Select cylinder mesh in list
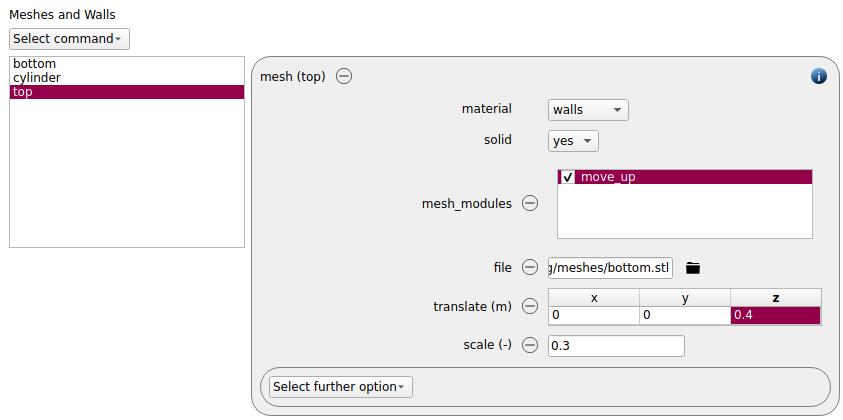The image size is (843, 420). [x=127, y=77]
